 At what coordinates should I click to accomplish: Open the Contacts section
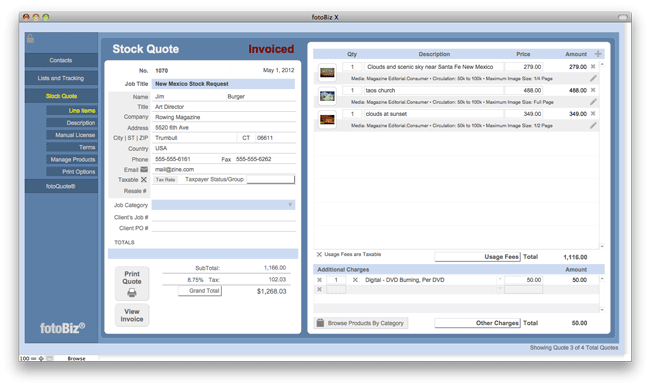[61, 60]
